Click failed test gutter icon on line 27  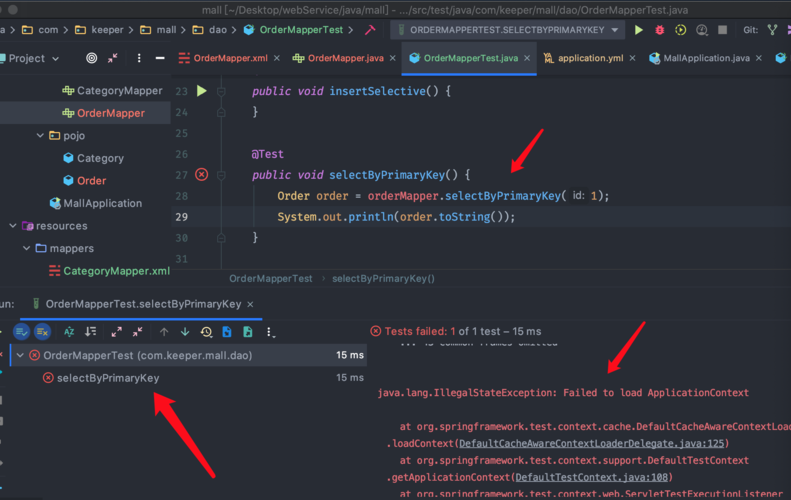(202, 175)
